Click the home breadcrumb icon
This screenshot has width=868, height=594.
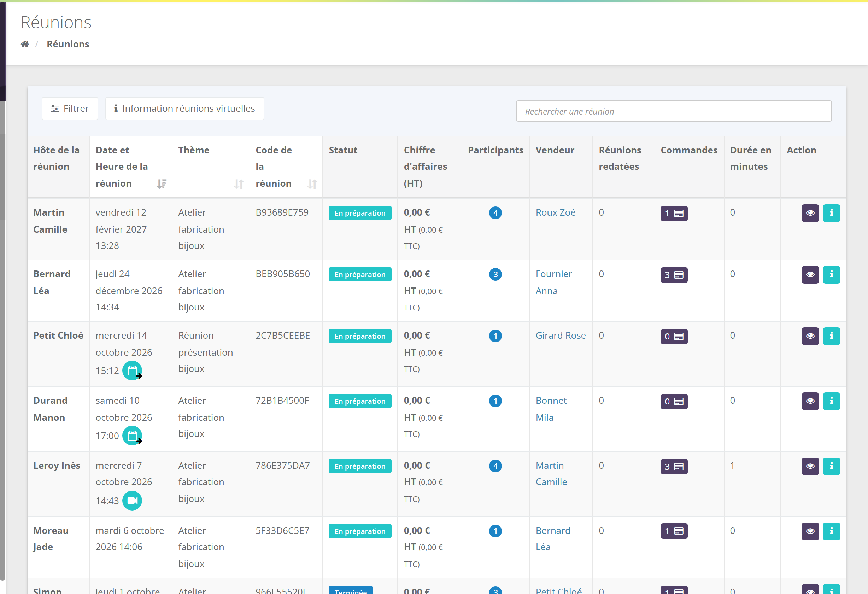click(25, 44)
